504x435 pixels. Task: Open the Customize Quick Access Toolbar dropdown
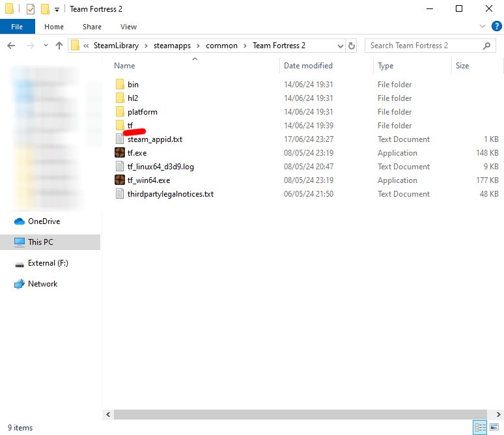pos(57,10)
